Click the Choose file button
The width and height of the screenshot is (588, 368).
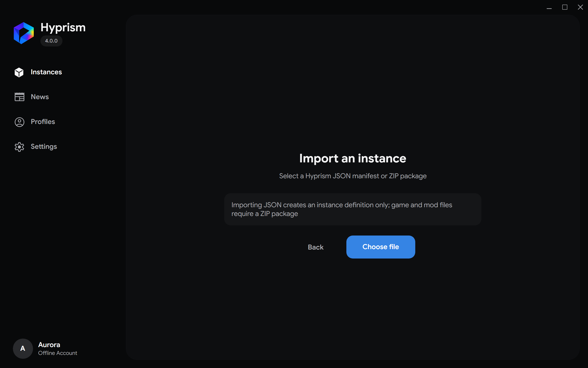pyautogui.click(x=381, y=247)
